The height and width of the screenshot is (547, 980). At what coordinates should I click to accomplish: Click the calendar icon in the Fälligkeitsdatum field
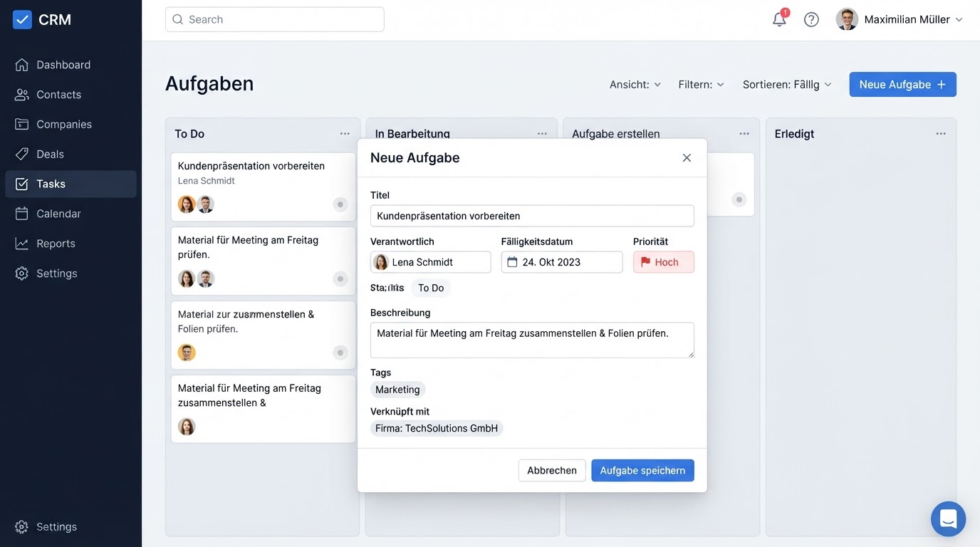[512, 262]
